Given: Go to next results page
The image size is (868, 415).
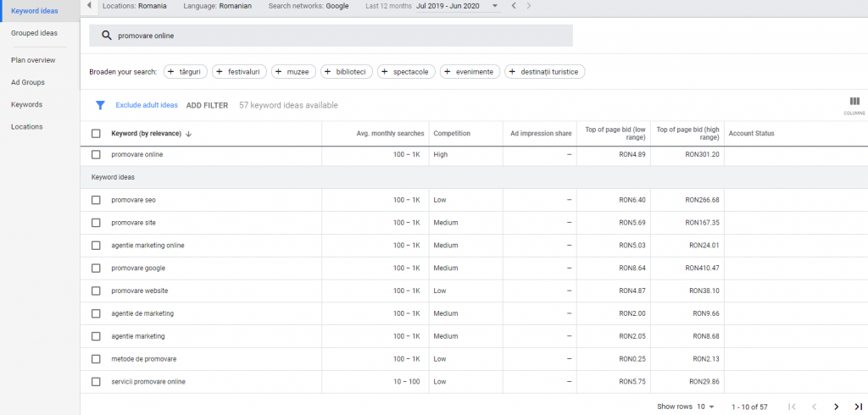Looking at the screenshot, I should tap(836, 407).
